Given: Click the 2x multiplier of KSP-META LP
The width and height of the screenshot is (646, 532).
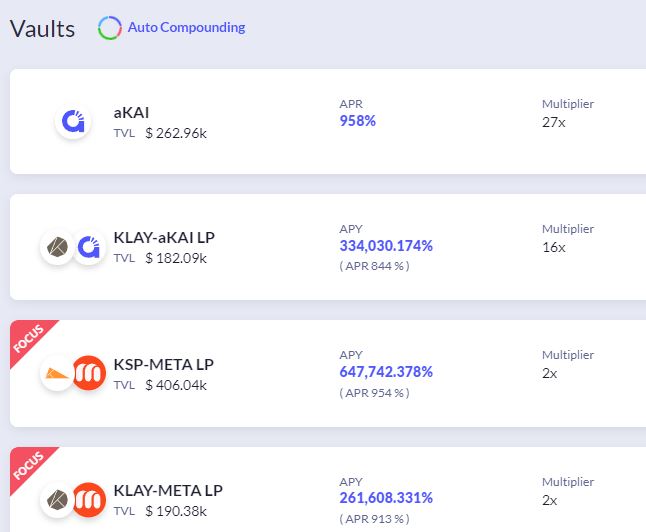Looking at the screenshot, I should pyautogui.click(x=550, y=373).
